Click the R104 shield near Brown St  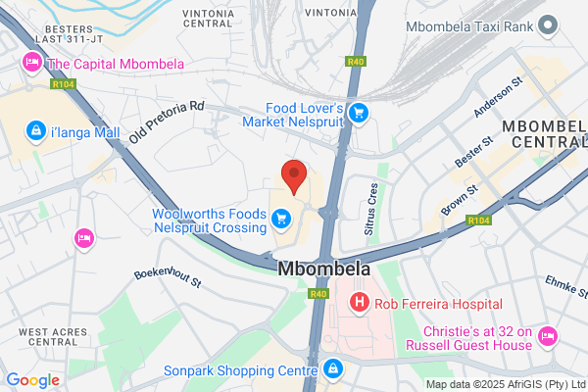[x=478, y=220]
